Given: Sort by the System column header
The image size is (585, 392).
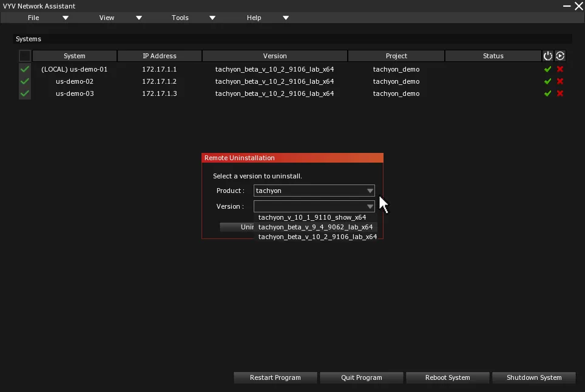Looking at the screenshot, I should pyautogui.click(x=75, y=56).
